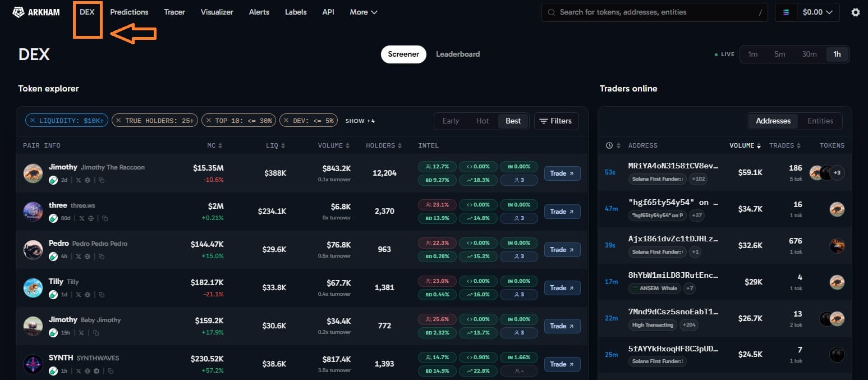
Task: Copy the Pedro token address via copy icon
Action: (100, 256)
